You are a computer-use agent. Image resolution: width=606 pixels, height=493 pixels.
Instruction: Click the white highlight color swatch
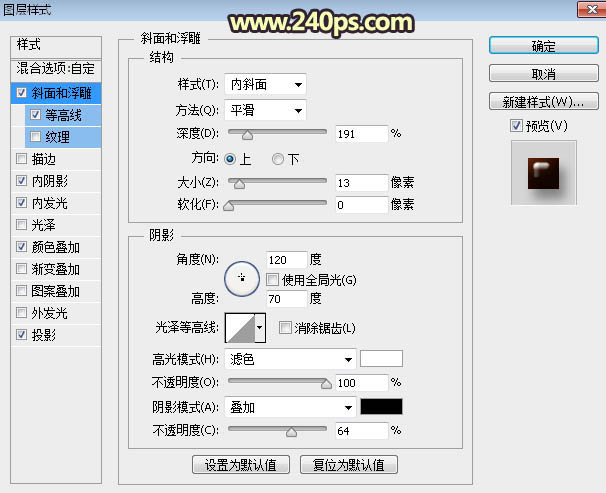point(381,359)
